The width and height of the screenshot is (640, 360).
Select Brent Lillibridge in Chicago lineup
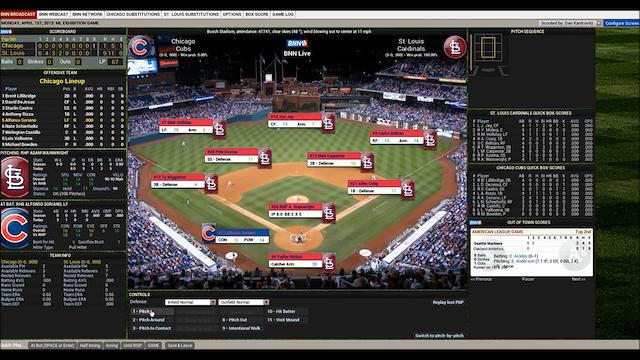click(63, 96)
